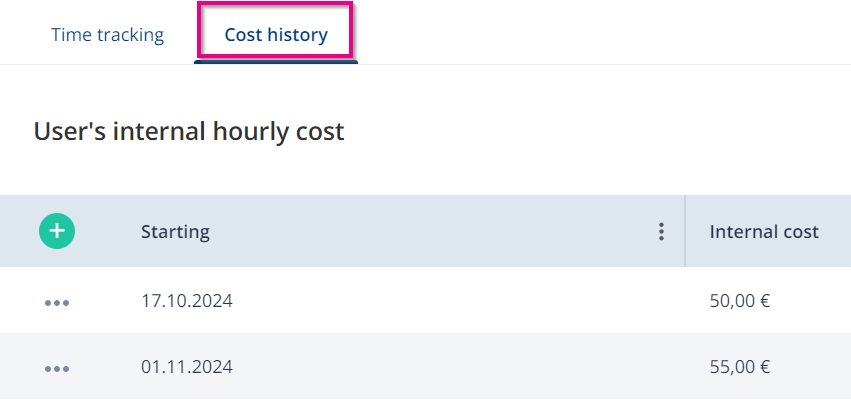The image size is (851, 403).
Task: Open actions menu for 17.10.2024 row
Action: click(x=57, y=303)
